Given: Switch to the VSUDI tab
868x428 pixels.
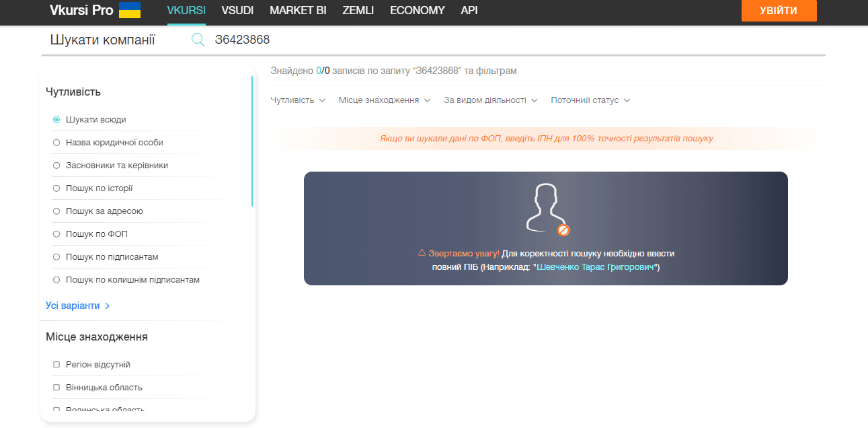Looking at the screenshot, I should [x=237, y=10].
